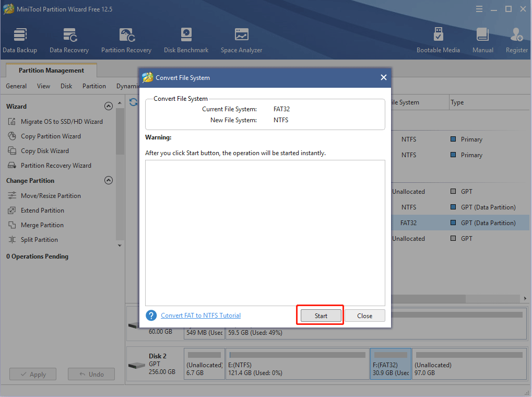Click the Close button in the dialog

365,316
